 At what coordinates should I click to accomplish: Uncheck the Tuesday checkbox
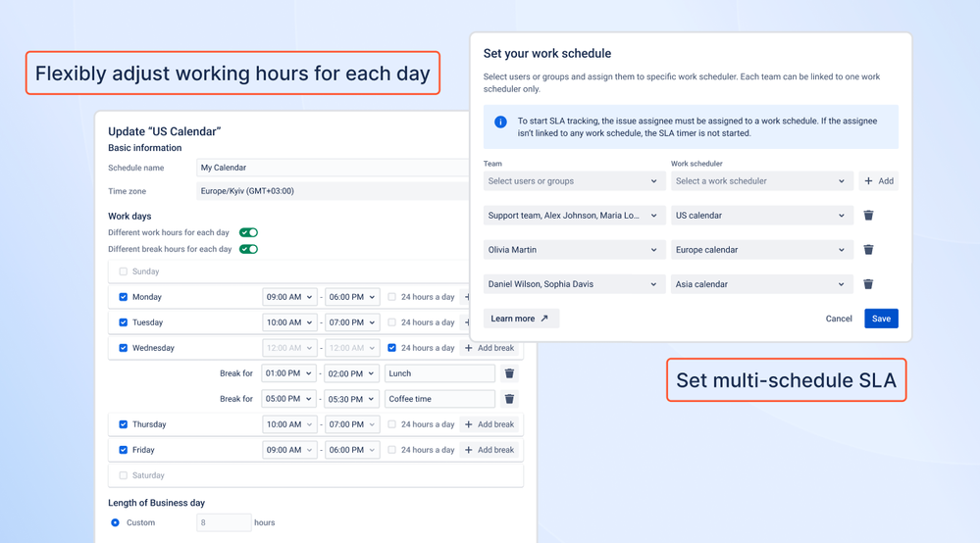pos(124,322)
